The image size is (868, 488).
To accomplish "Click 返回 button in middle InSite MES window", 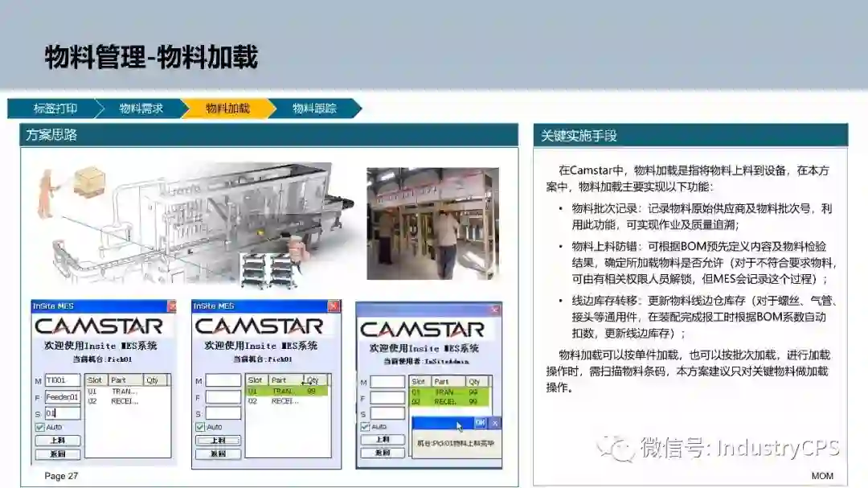I will 219,454.
